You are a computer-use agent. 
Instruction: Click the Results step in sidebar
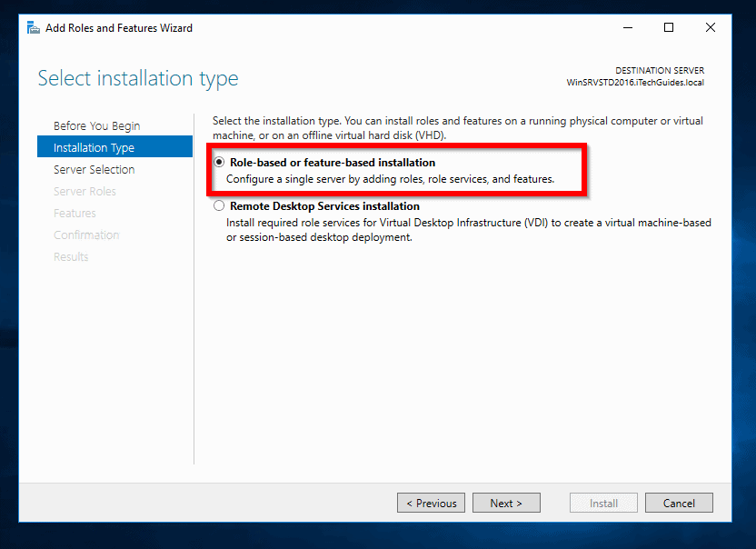pyautogui.click(x=71, y=256)
